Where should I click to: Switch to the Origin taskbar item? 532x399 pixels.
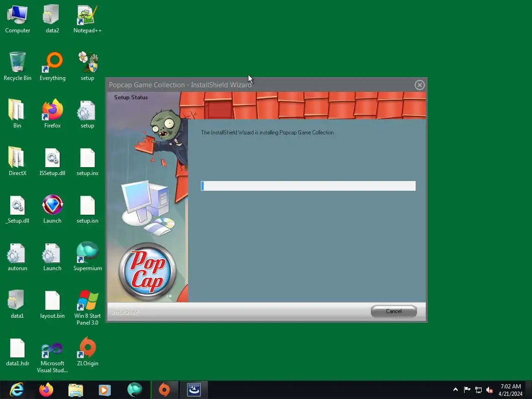pos(164,390)
